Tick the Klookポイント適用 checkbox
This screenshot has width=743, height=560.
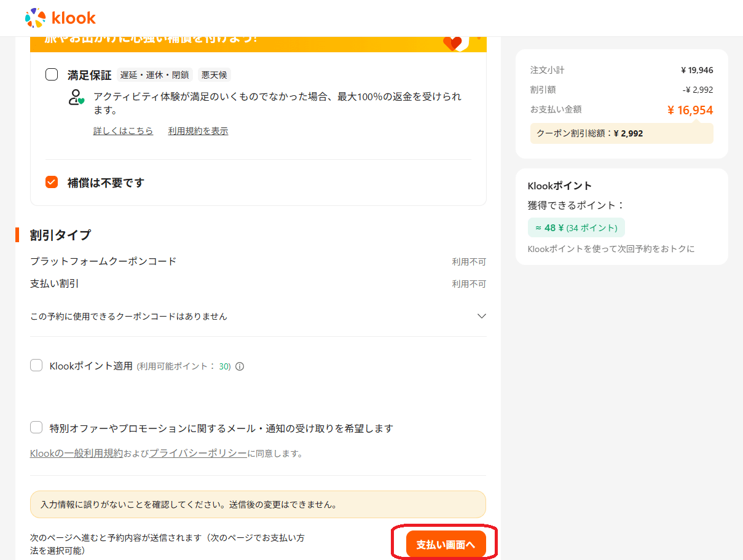click(x=36, y=366)
